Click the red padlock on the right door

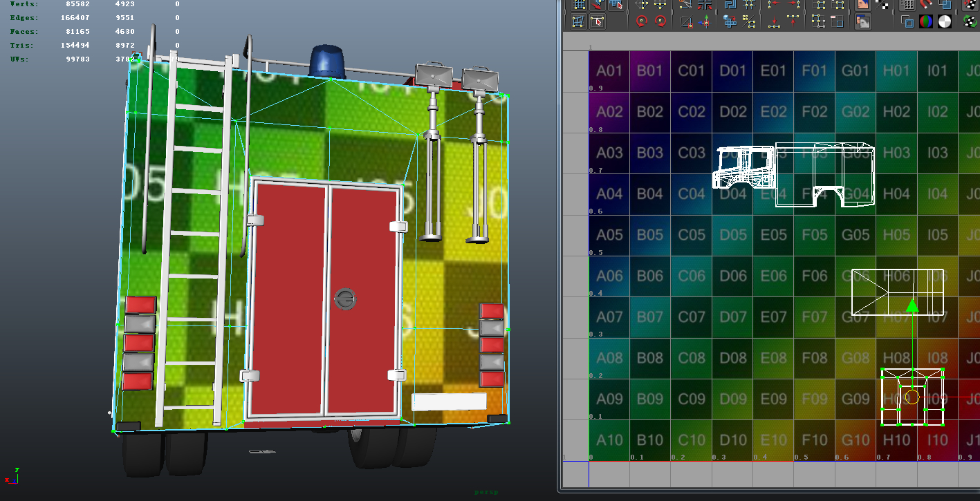pyautogui.click(x=344, y=299)
